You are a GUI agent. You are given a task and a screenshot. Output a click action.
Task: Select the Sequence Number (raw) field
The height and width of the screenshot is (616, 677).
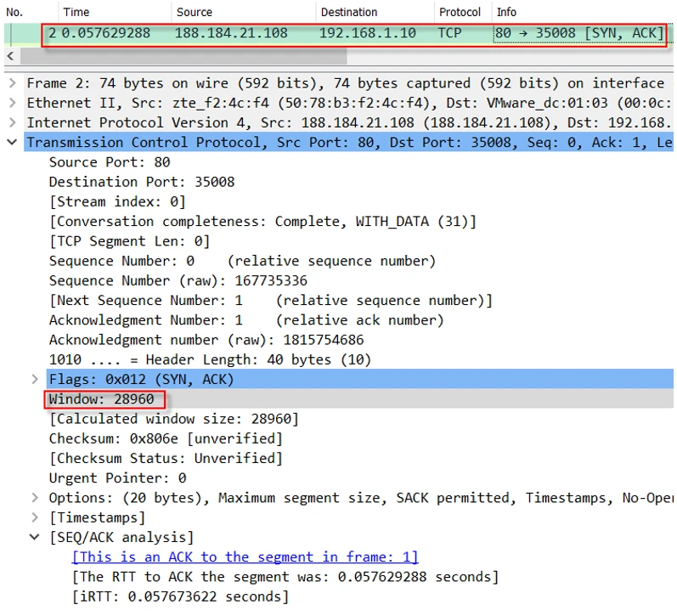pyautogui.click(x=178, y=280)
